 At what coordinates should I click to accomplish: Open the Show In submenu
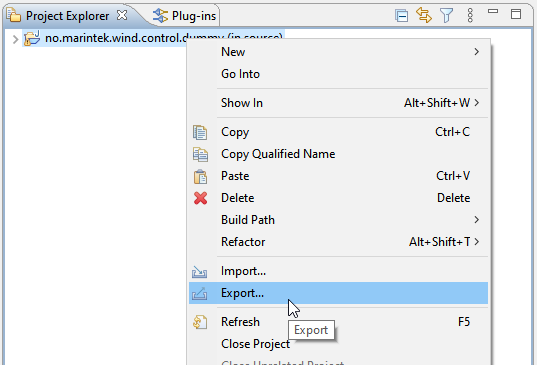(338, 103)
